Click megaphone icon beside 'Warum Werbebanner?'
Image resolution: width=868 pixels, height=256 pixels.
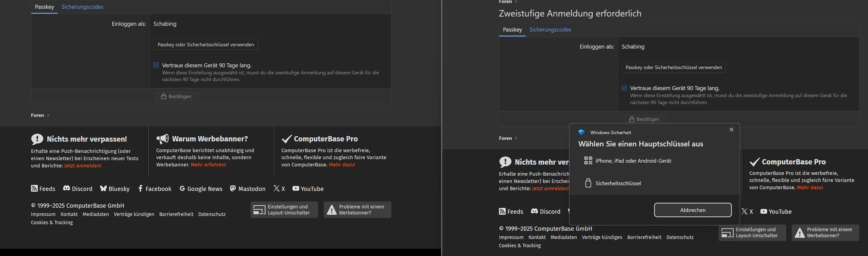[x=163, y=138]
